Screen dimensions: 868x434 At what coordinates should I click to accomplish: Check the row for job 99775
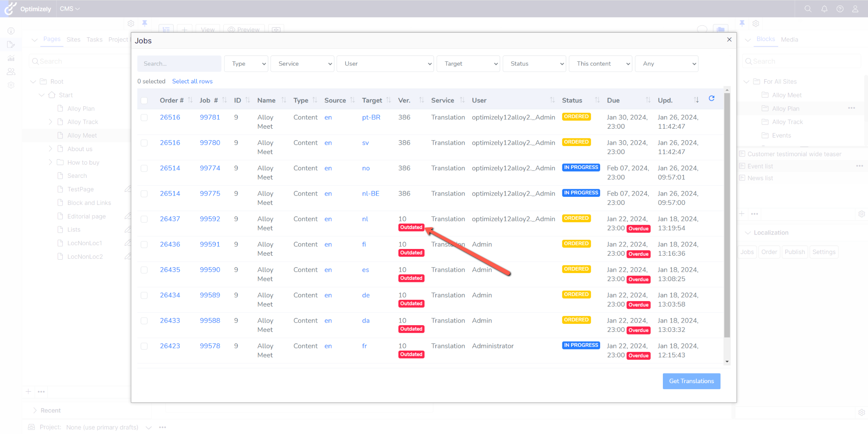click(144, 194)
